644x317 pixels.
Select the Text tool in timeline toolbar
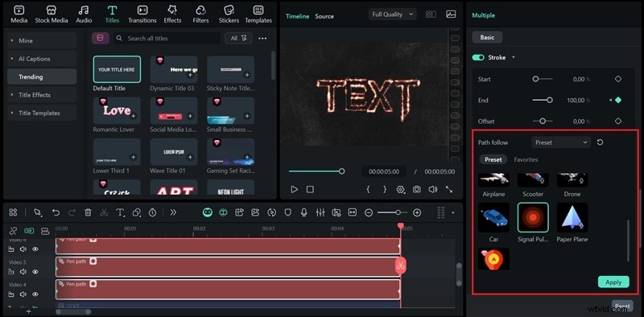120,212
